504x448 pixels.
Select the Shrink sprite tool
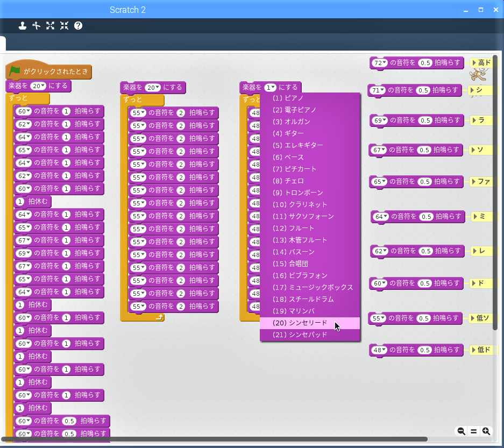point(65,25)
